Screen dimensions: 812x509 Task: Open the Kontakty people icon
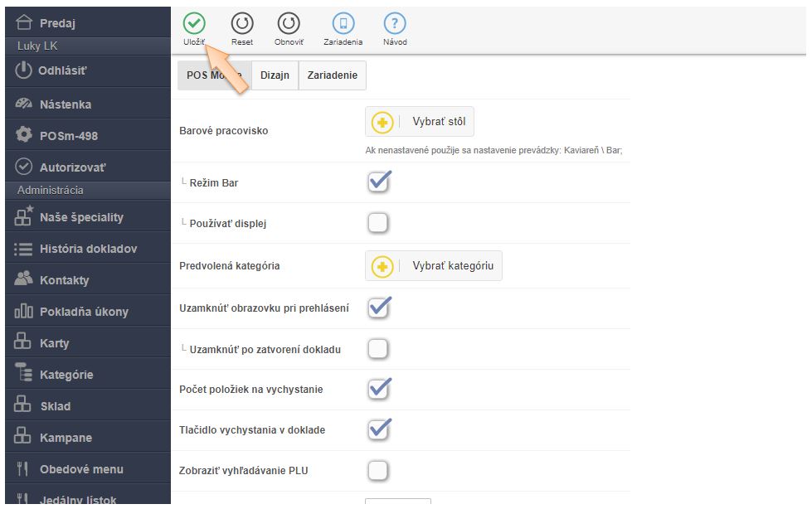pyautogui.click(x=24, y=280)
